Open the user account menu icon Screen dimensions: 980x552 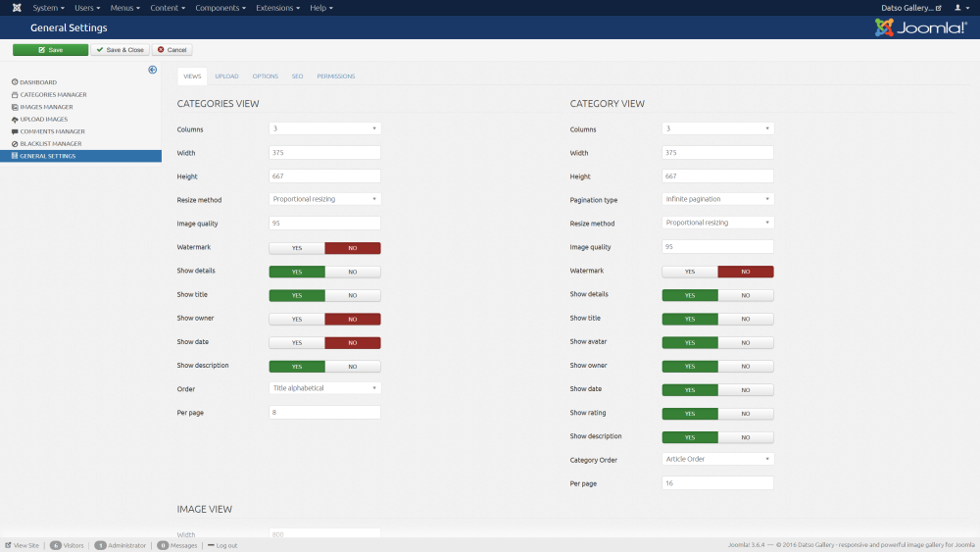959,8
